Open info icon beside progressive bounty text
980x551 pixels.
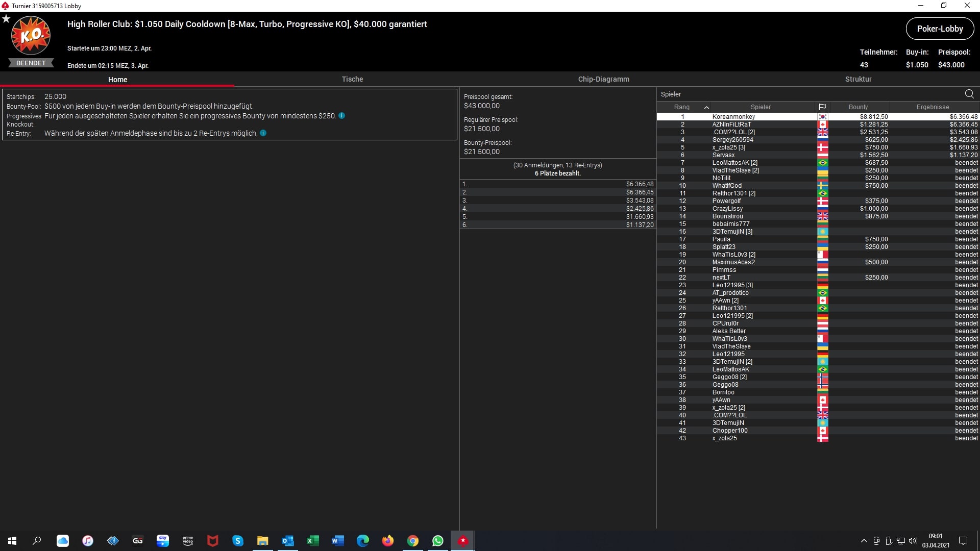pos(342,116)
